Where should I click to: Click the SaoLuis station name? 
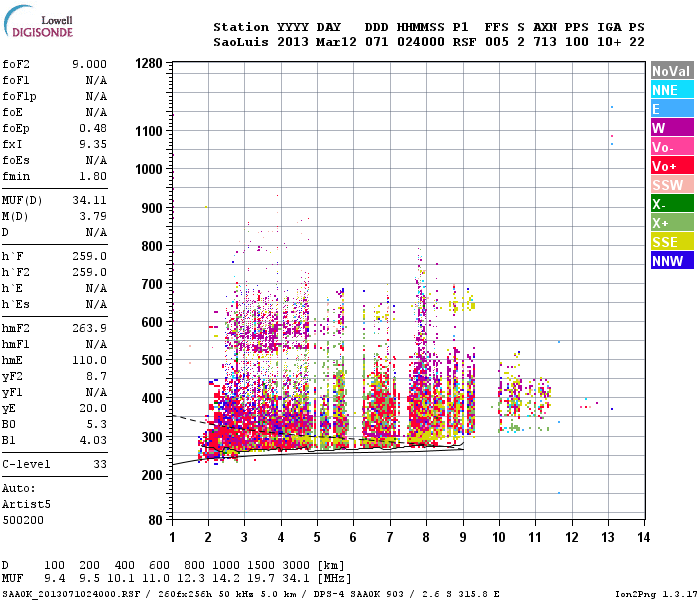(x=241, y=42)
